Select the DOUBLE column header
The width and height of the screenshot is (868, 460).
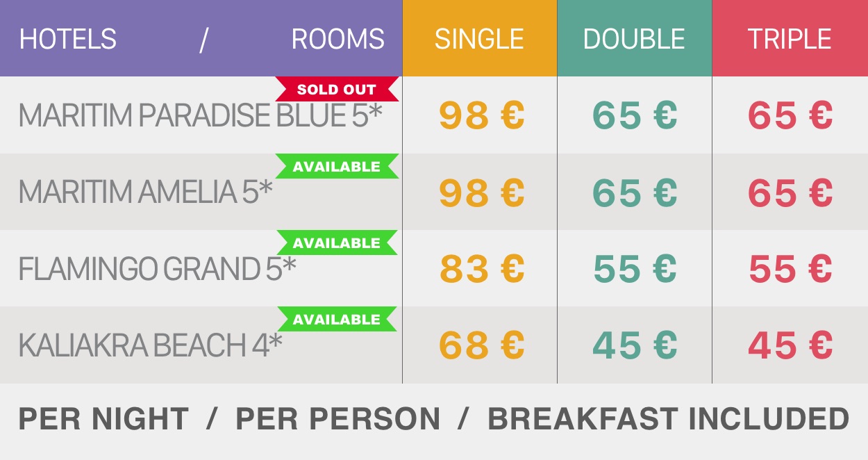[x=635, y=38]
